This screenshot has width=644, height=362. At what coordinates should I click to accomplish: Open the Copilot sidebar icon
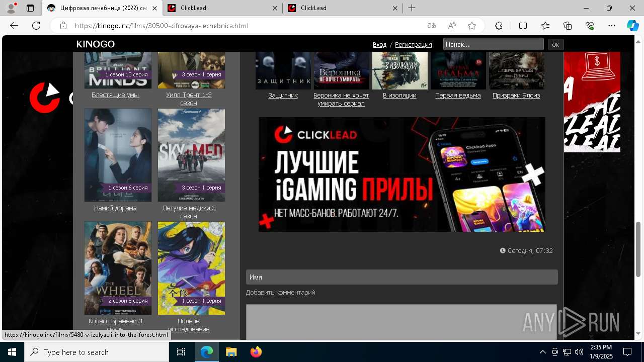(632, 26)
